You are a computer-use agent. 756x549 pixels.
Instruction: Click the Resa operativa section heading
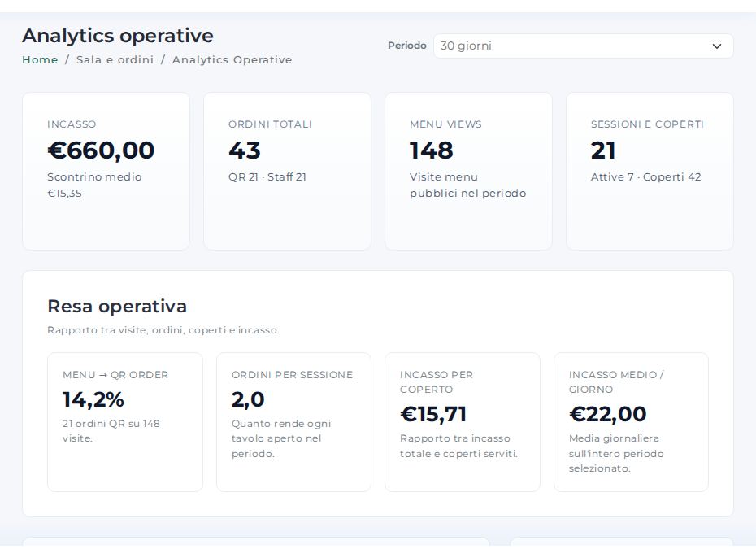[117, 307]
